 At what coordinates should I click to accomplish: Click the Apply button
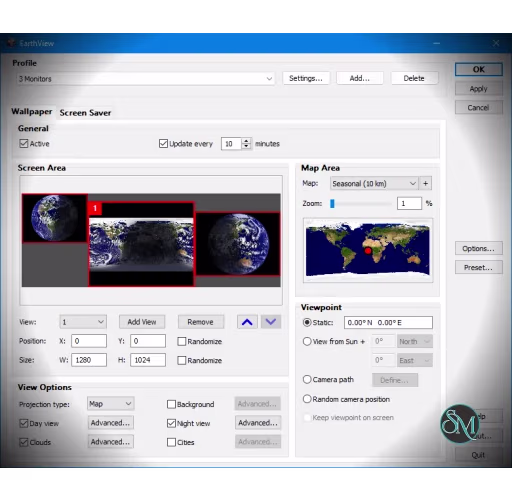(479, 89)
